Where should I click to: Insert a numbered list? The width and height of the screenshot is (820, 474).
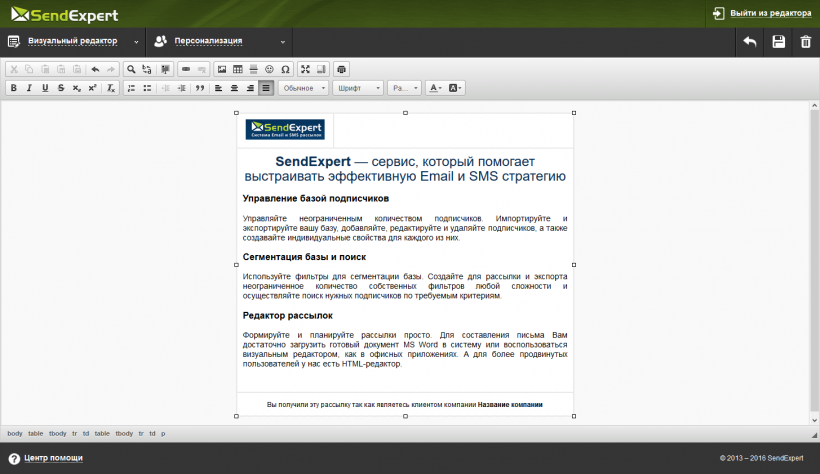(131, 88)
